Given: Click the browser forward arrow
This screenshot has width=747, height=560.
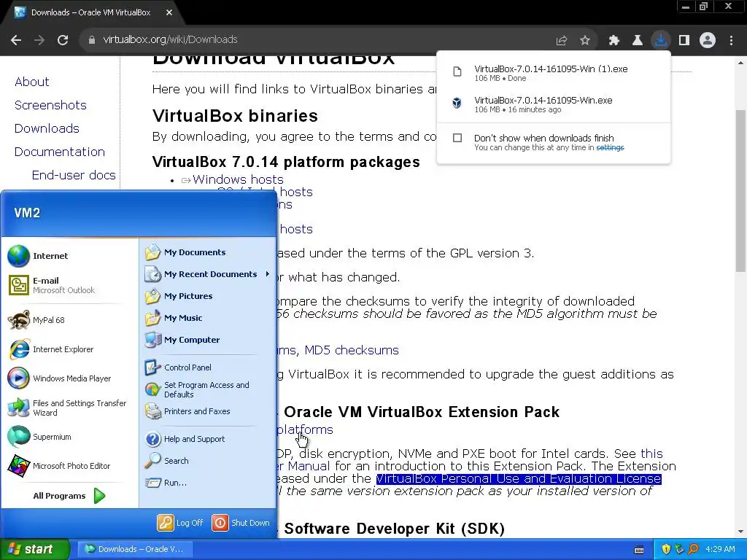Looking at the screenshot, I should pyautogui.click(x=39, y=40).
